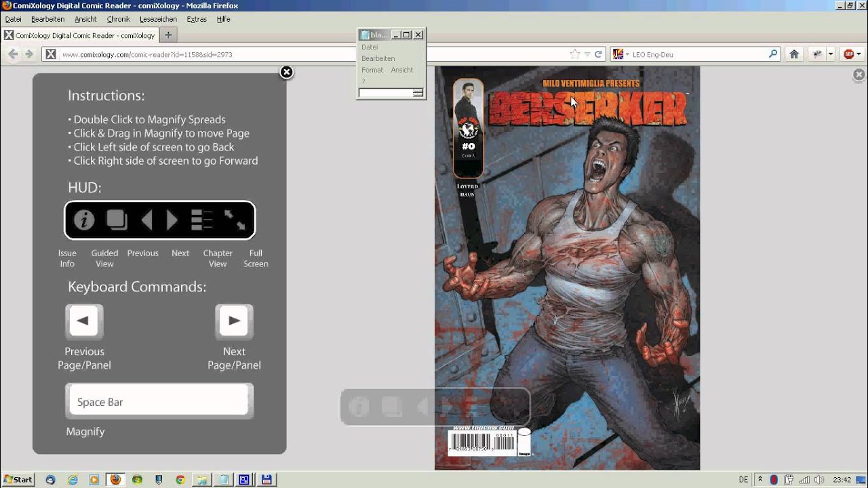Select the ComiXology Digital Comic Reader tab
The image size is (868, 488).
point(79,35)
